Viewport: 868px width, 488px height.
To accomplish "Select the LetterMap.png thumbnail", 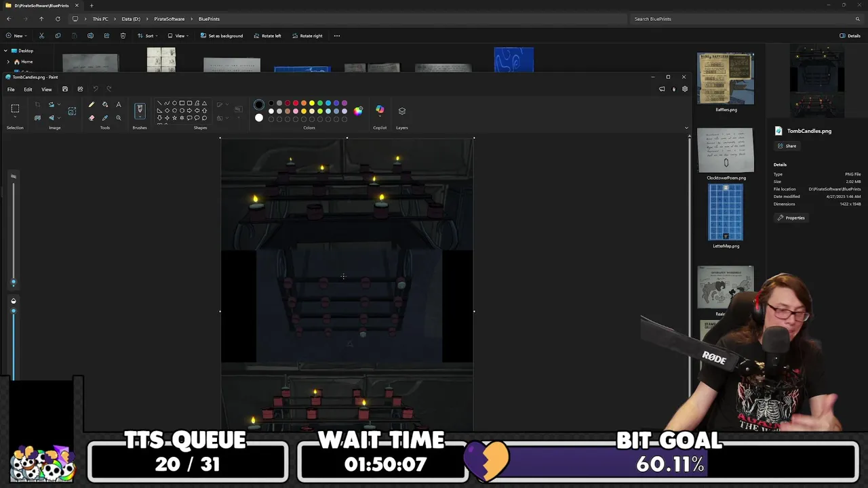I will pyautogui.click(x=726, y=213).
